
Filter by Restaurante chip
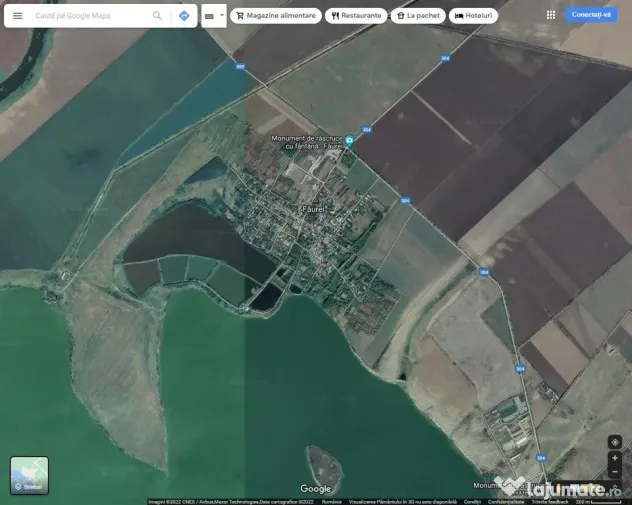(356, 16)
